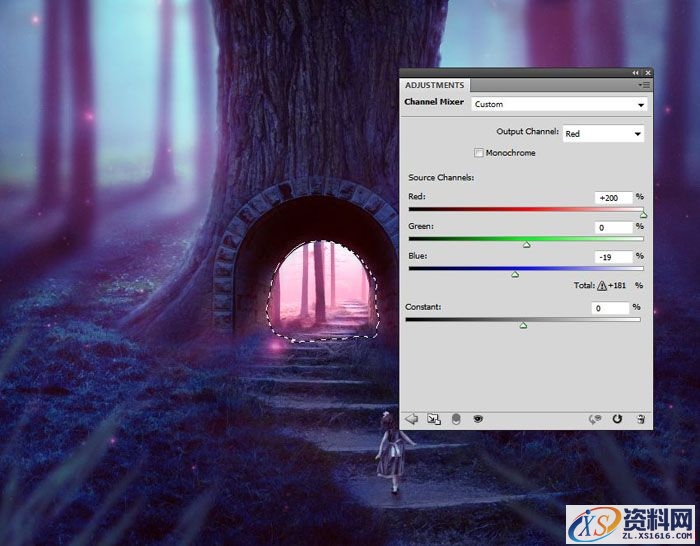The image size is (700, 546).
Task: Delete this adjustment layer trash icon
Action: pyautogui.click(x=640, y=419)
